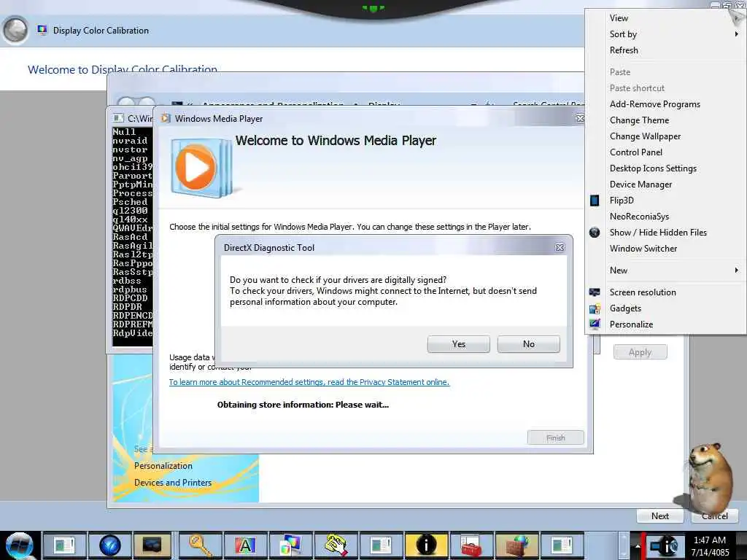Click Finish in Windows Media Player setup
The height and width of the screenshot is (560, 747).
(555, 437)
